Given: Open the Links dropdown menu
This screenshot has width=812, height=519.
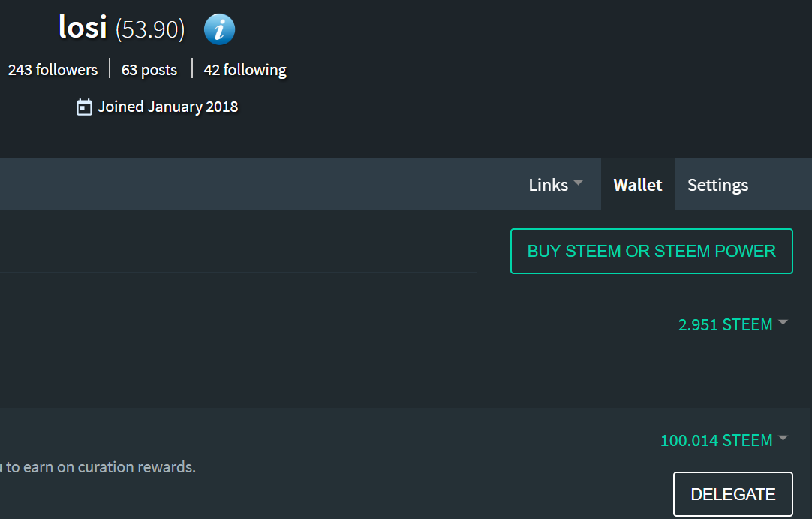Looking at the screenshot, I should (x=549, y=185).
